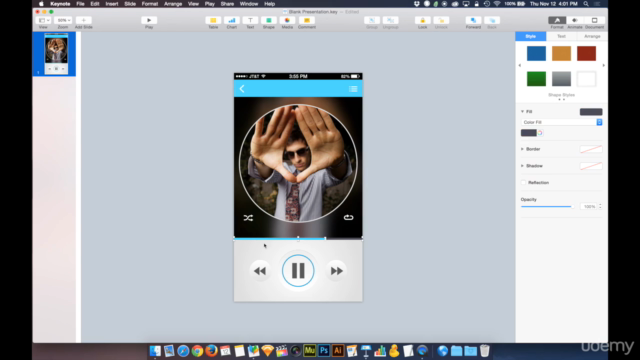Collapse the Fill section
The image size is (640, 360).
[522, 111]
